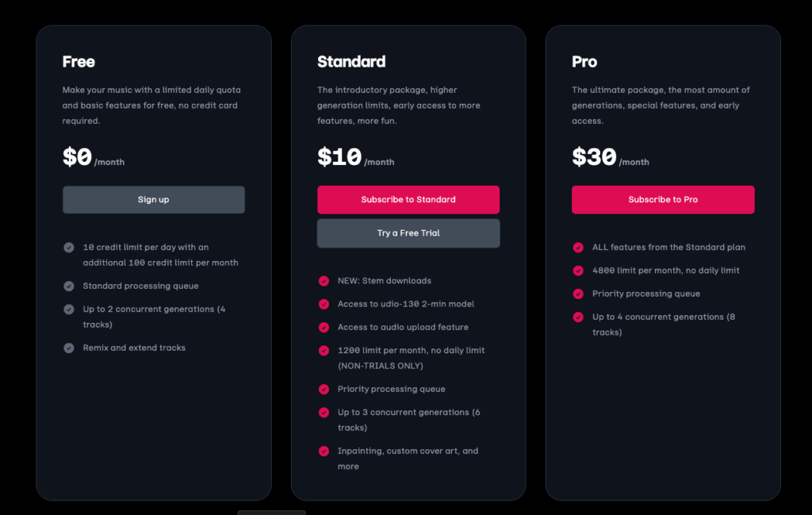Click checkmark next to 1200 limit per month
This screenshot has width=812, height=515.
pyautogui.click(x=324, y=351)
